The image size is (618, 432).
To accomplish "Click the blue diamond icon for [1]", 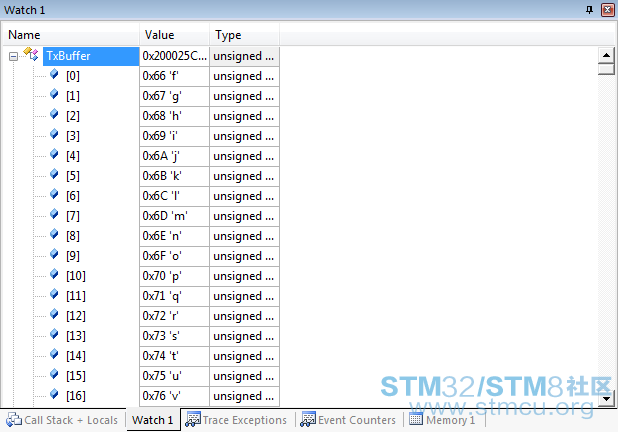I will [x=54, y=94].
